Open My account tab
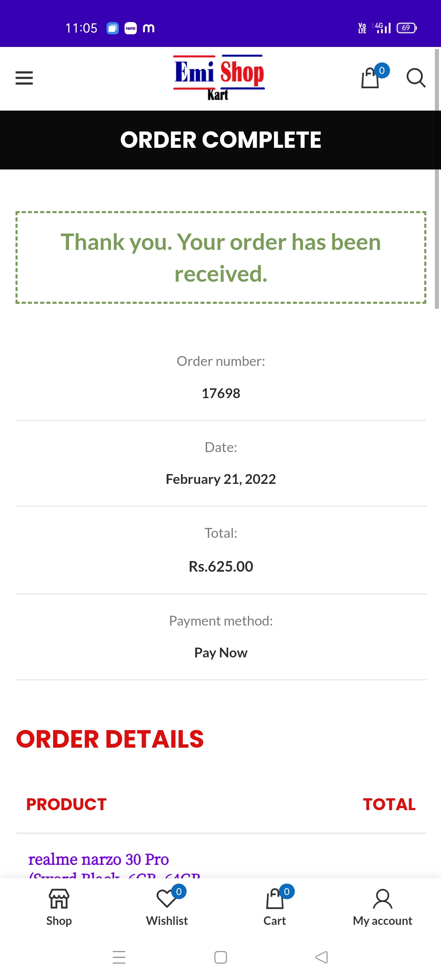This screenshot has height=980, width=441. (x=383, y=920)
